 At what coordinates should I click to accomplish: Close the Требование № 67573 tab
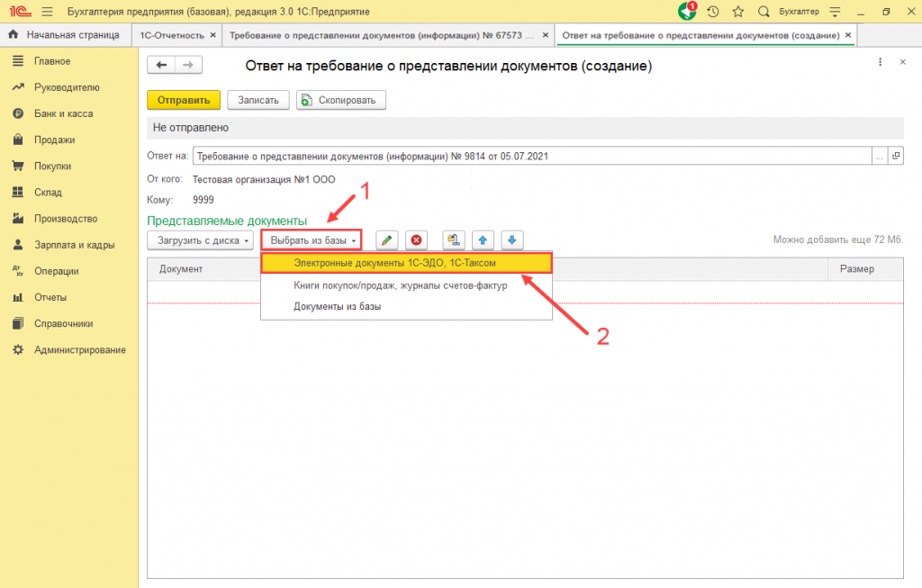coord(545,35)
